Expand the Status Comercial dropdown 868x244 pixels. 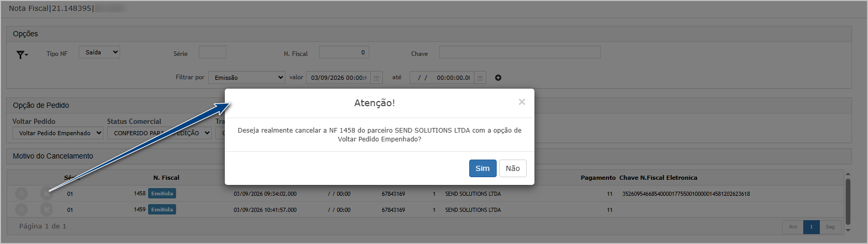pos(159,133)
